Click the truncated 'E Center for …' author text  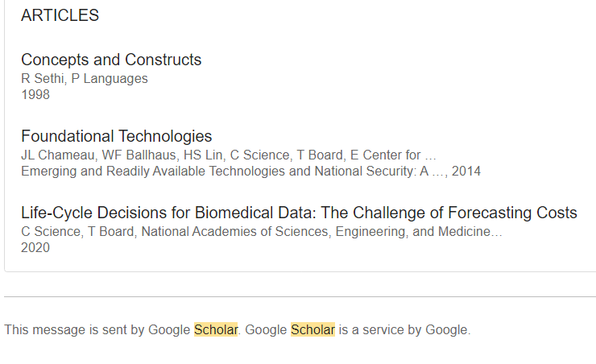[393, 155]
